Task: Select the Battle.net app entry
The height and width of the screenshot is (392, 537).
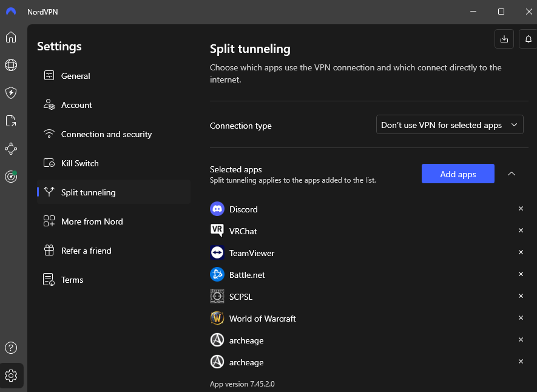Action: click(x=247, y=275)
